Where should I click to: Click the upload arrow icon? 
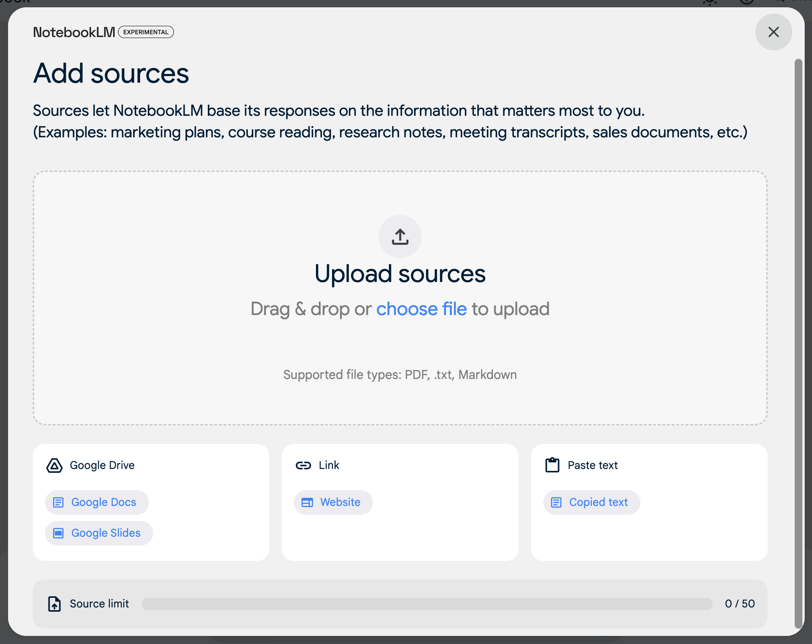[x=400, y=237]
